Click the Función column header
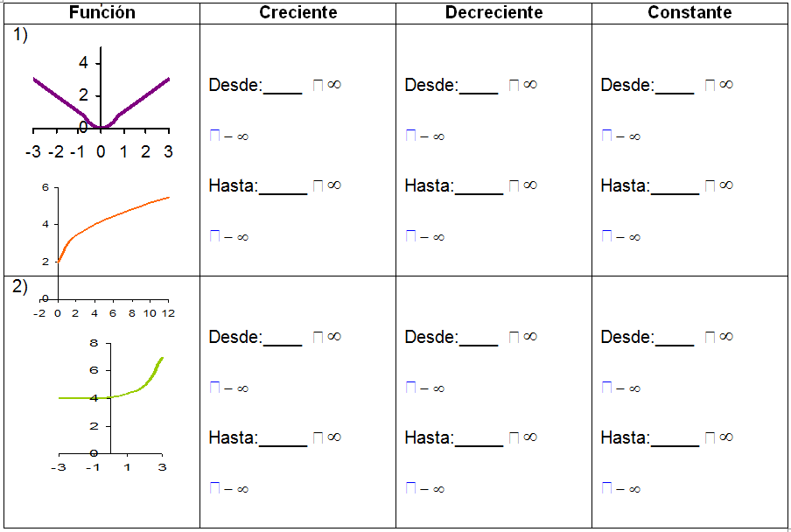The width and height of the screenshot is (791, 532). pyautogui.click(x=101, y=12)
